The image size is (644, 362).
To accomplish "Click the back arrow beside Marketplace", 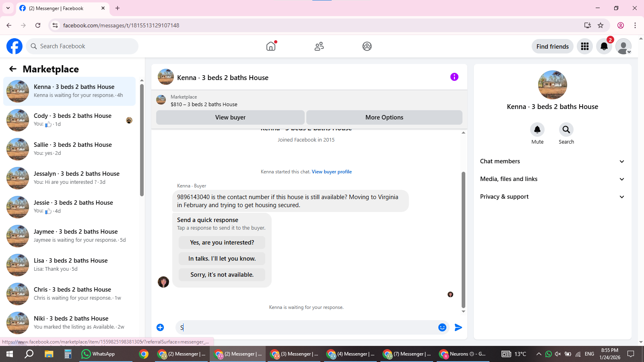I will pyautogui.click(x=13, y=69).
